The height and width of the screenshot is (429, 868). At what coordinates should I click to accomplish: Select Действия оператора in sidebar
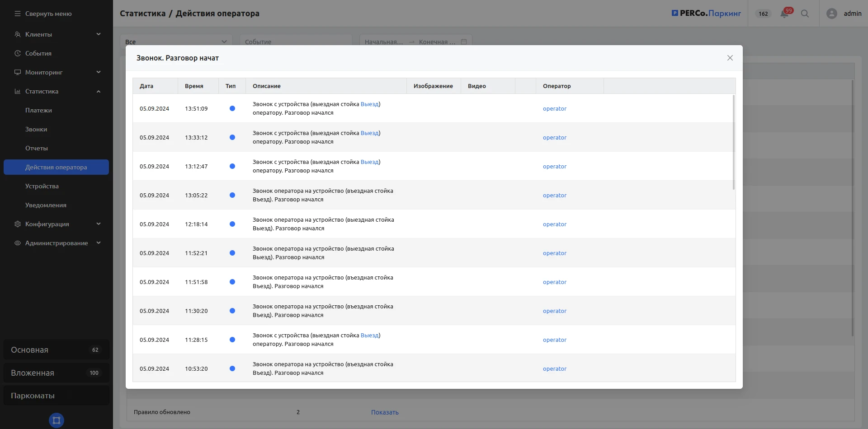tap(56, 167)
